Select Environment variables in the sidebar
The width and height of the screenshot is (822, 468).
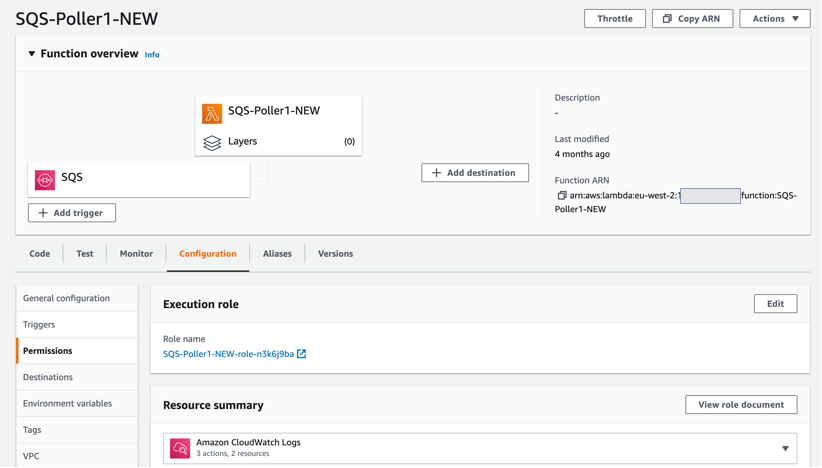point(68,404)
